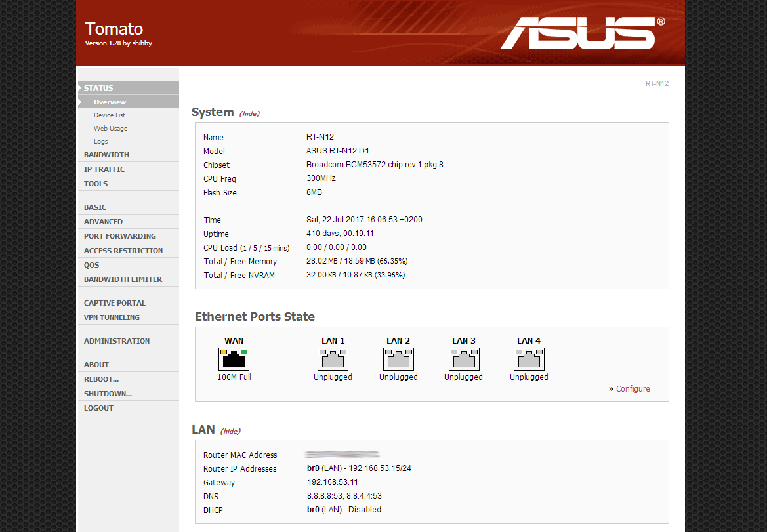The image size is (767, 532).
Task: Click the memory value 28.02 MB / 18.59 MB
Action: (x=357, y=261)
